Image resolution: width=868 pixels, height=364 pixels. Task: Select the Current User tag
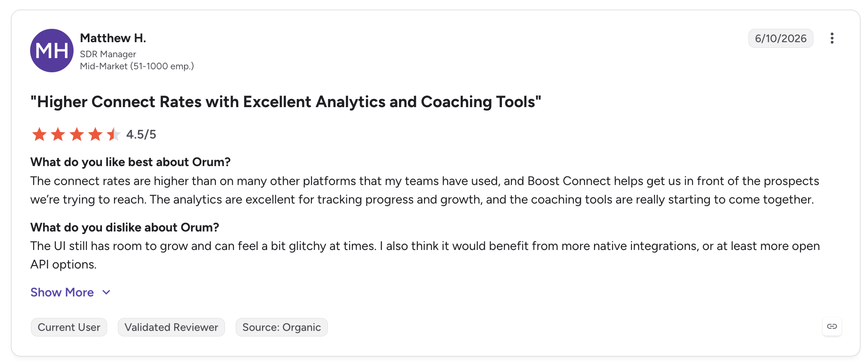click(69, 327)
